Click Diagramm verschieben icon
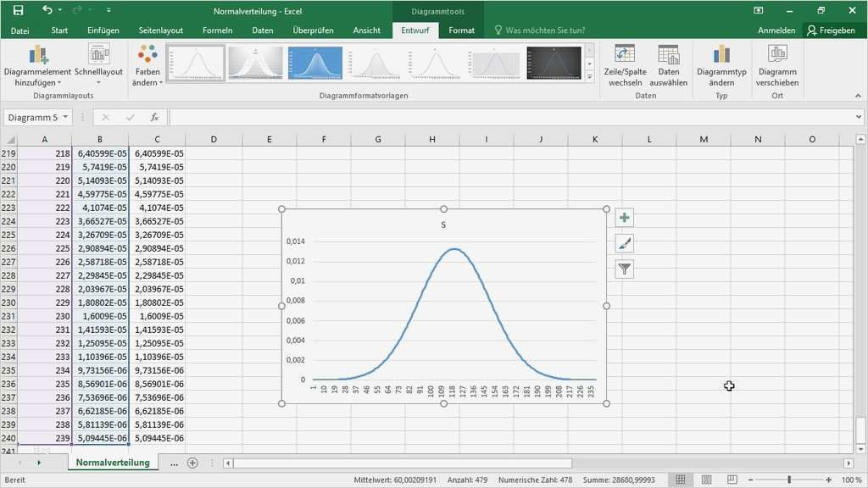This screenshot has width=868, height=488. (777, 55)
